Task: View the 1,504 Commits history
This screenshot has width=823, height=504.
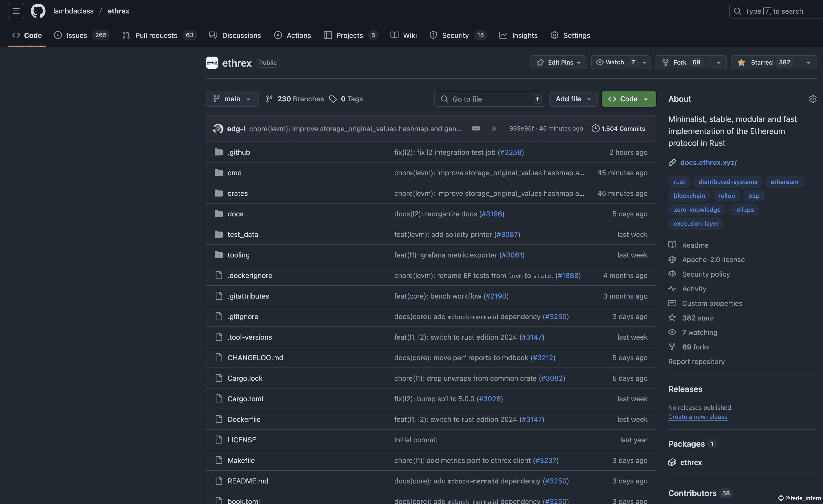Action: [x=618, y=129]
